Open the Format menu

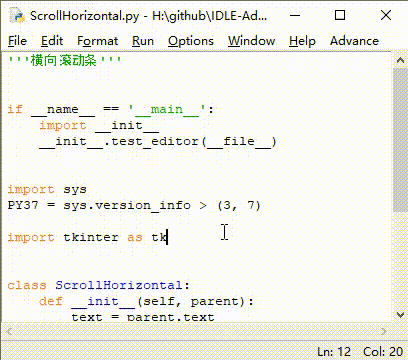click(97, 41)
